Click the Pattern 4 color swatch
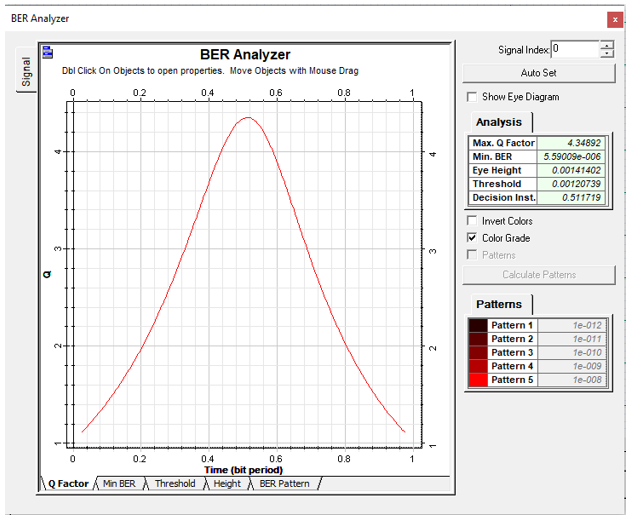This screenshot has width=635, height=518. coord(478,366)
